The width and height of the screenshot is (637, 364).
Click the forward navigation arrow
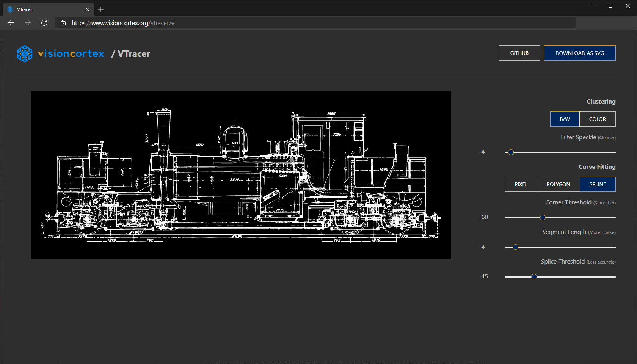point(27,23)
